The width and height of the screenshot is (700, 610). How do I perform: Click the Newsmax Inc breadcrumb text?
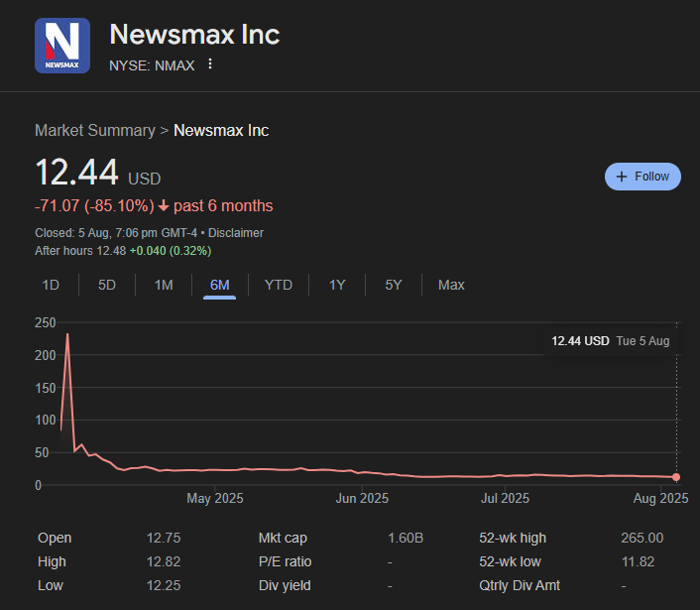(221, 130)
